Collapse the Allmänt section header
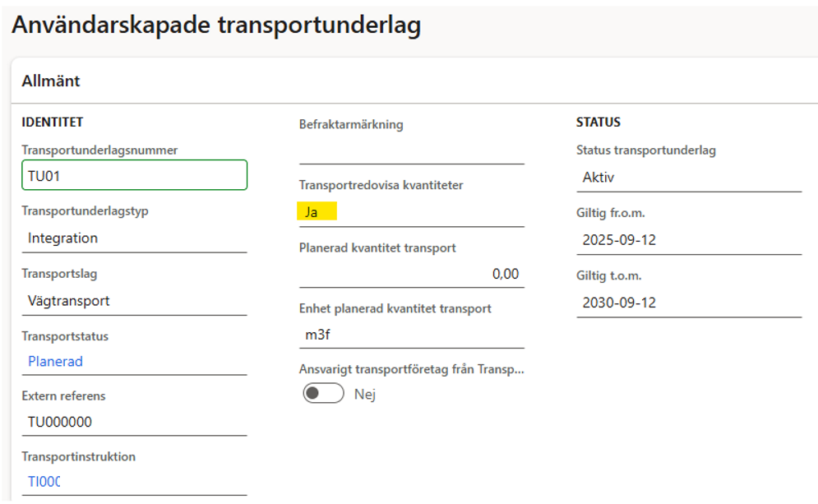This screenshot has height=504, width=818. (x=51, y=81)
